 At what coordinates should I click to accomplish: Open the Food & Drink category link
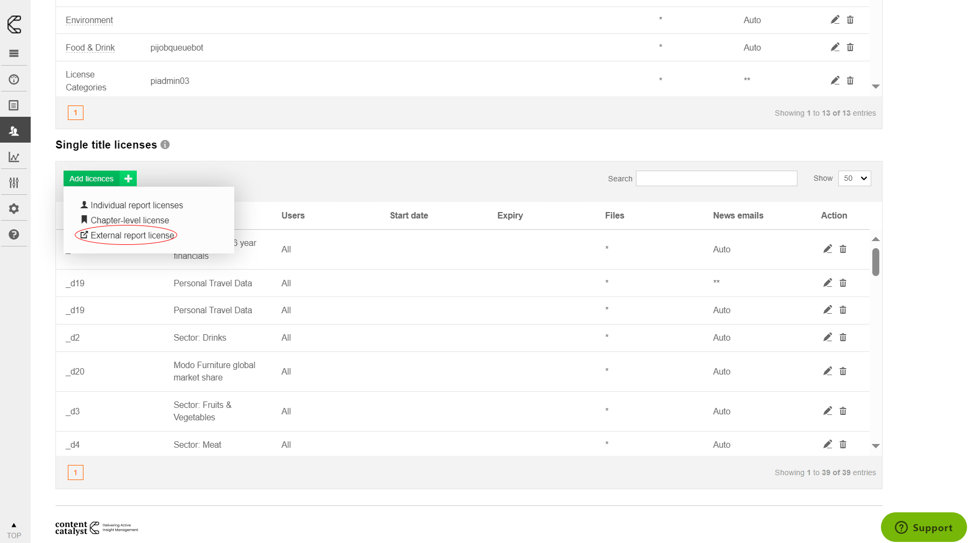(x=90, y=48)
